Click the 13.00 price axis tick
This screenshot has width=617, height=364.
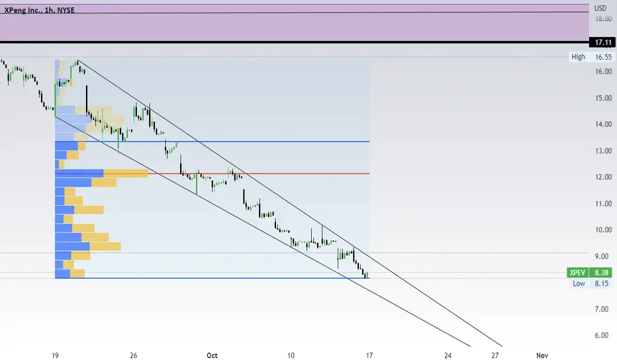pos(603,151)
